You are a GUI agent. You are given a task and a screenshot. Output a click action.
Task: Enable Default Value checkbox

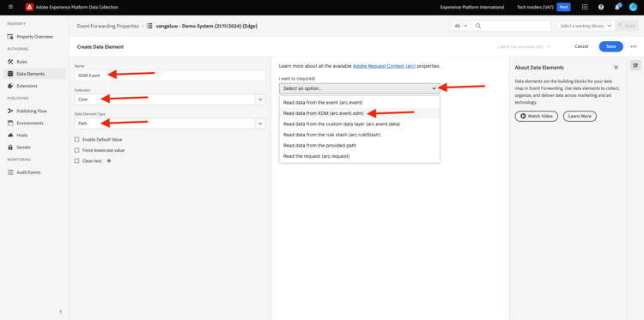point(76,140)
